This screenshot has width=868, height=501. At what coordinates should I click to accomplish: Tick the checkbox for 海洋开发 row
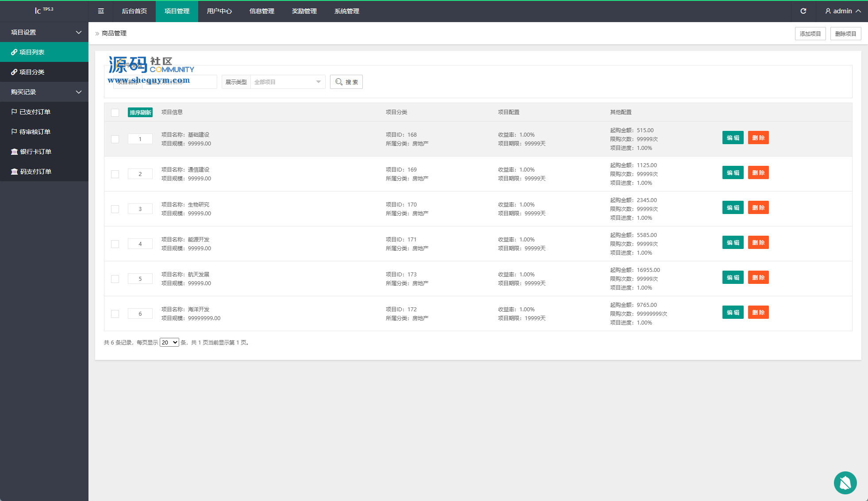[115, 314]
